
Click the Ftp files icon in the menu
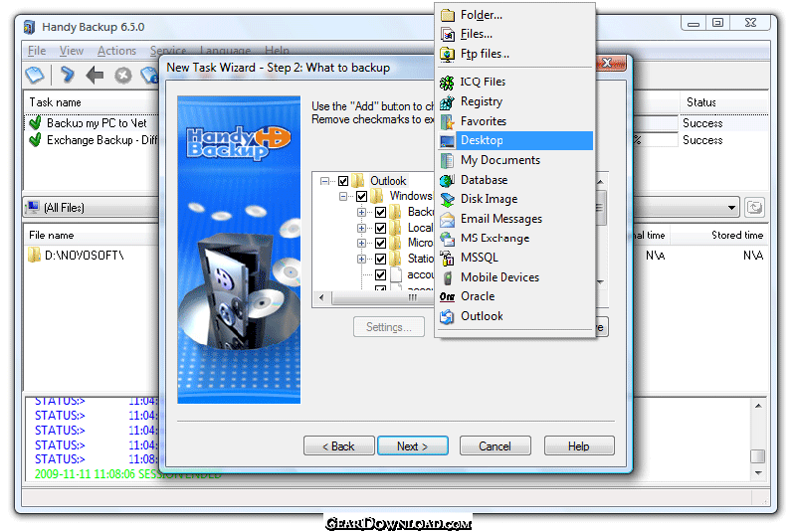tap(447, 54)
